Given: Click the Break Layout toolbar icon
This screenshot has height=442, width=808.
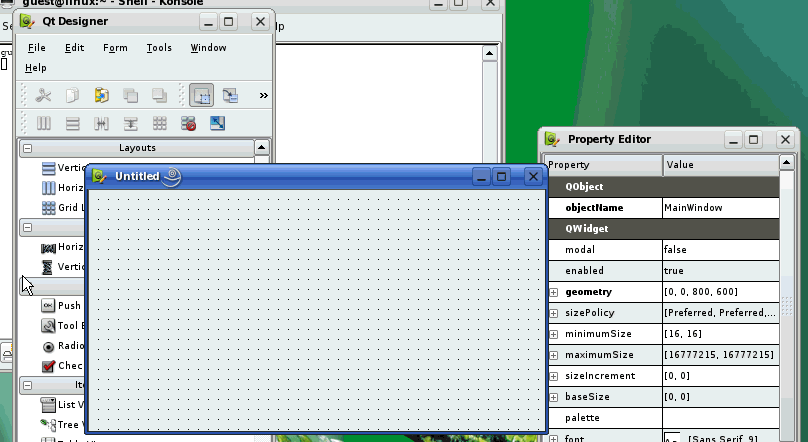Looking at the screenshot, I should 189,123.
